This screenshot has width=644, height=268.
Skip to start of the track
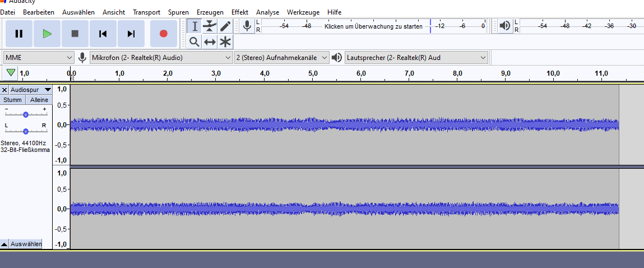103,34
